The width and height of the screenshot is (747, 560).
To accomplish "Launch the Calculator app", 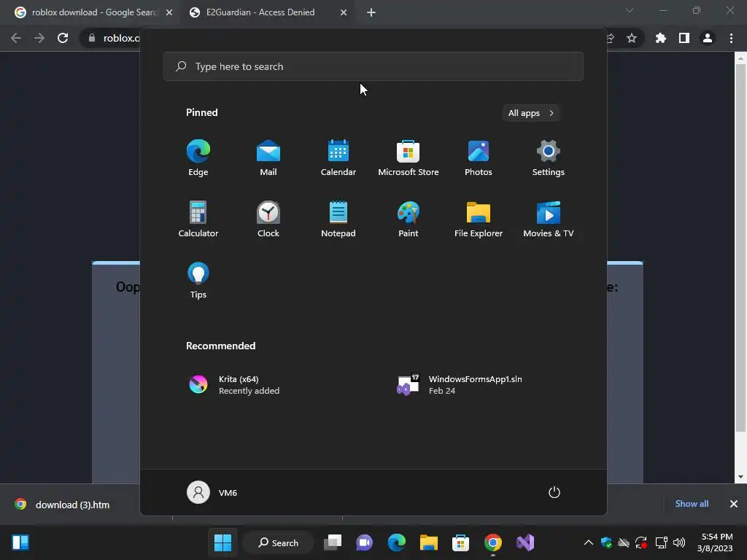I will tap(198, 219).
